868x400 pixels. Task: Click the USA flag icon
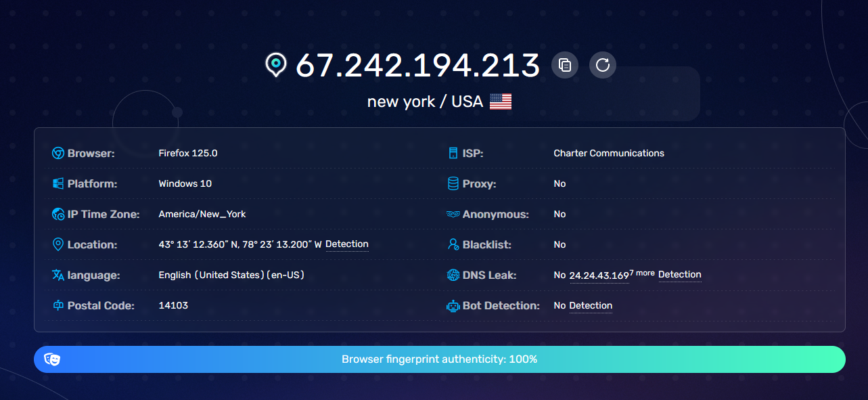coord(501,102)
